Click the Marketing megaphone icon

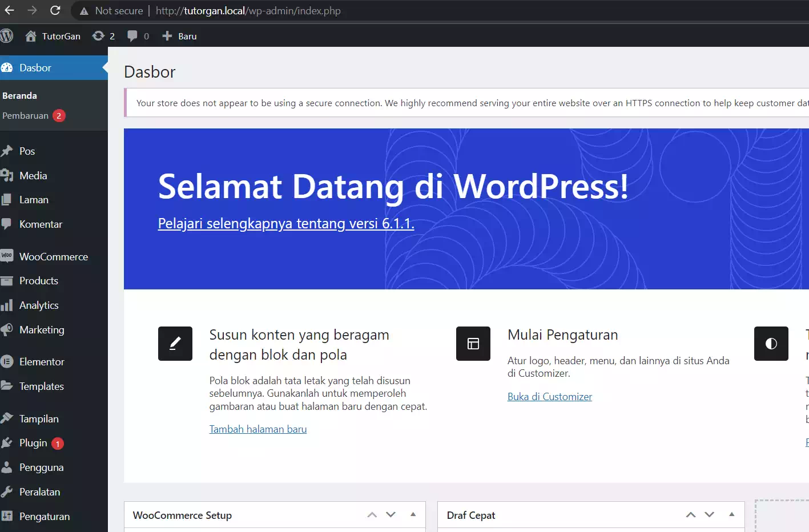(7, 329)
